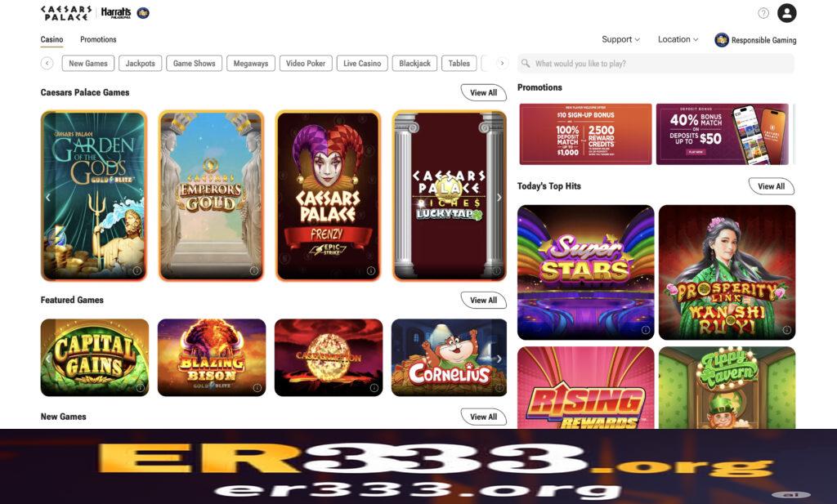Click the Responsible Gaming badge icon
Image resolution: width=837 pixels, height=504 pixels.
coord(722,40)
